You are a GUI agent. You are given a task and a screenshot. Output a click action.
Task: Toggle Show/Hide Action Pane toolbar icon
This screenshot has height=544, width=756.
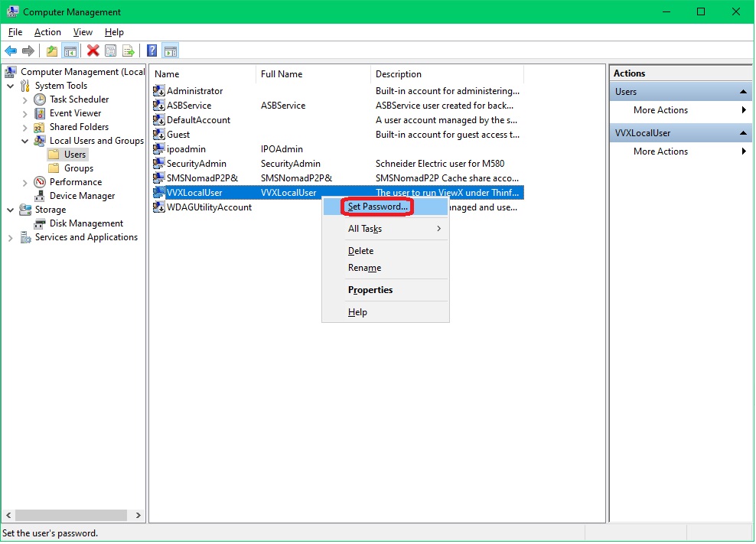click(x=171, y=50)
